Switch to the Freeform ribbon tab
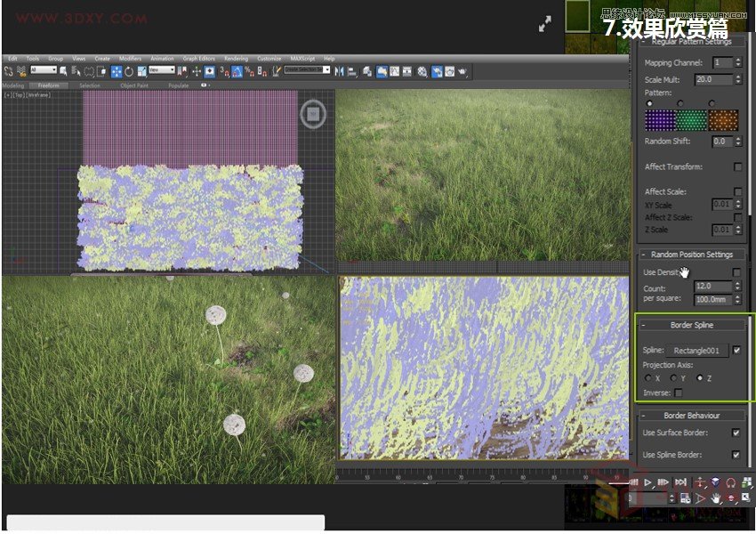 point(46,85)
